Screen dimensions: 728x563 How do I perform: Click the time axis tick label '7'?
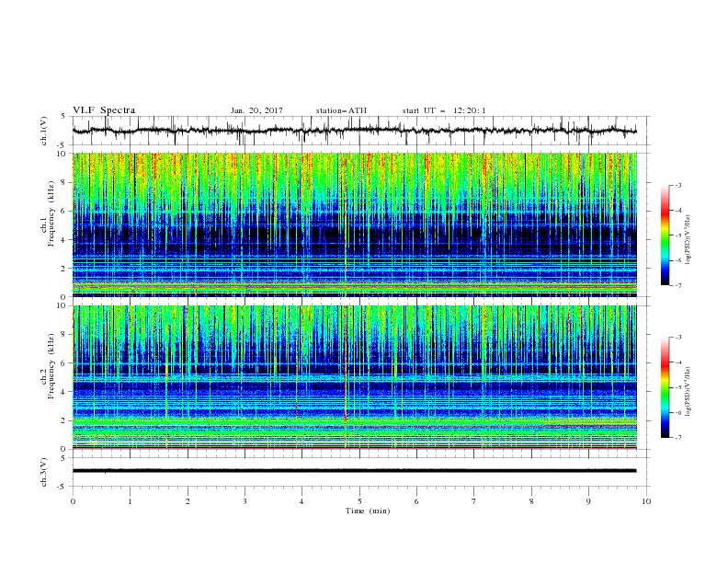pos(474,501)
